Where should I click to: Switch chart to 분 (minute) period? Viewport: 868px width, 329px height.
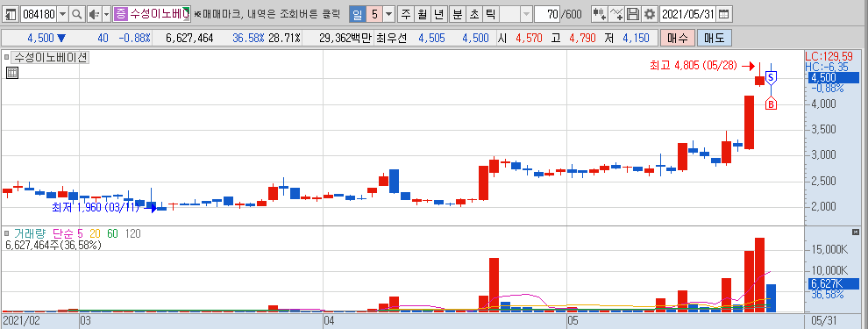[x=457, y=14]
